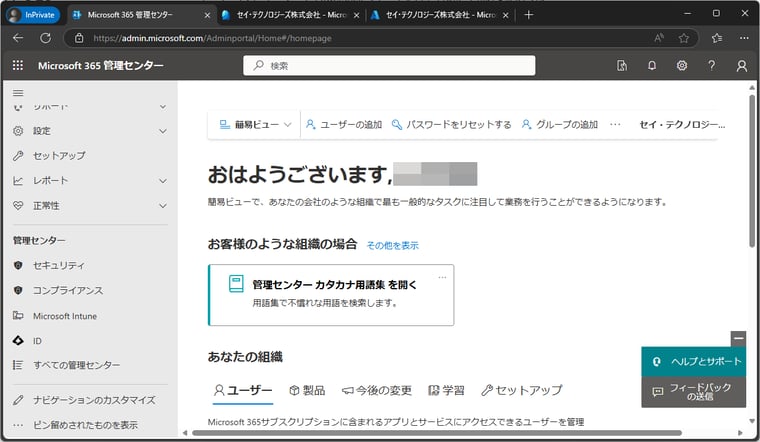Click the vertical page scrollbar
This screenshot has height=442, width=760.
(752, 170)
